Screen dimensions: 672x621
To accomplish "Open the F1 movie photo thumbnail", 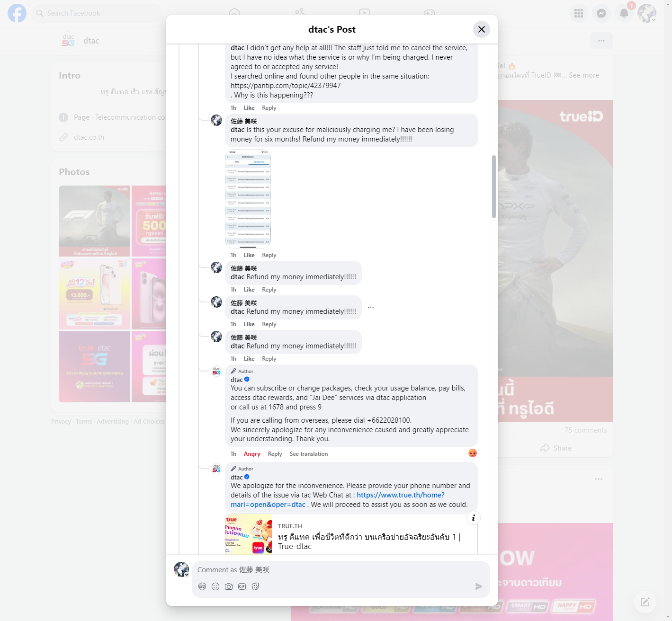I will (x=94, y=221).
